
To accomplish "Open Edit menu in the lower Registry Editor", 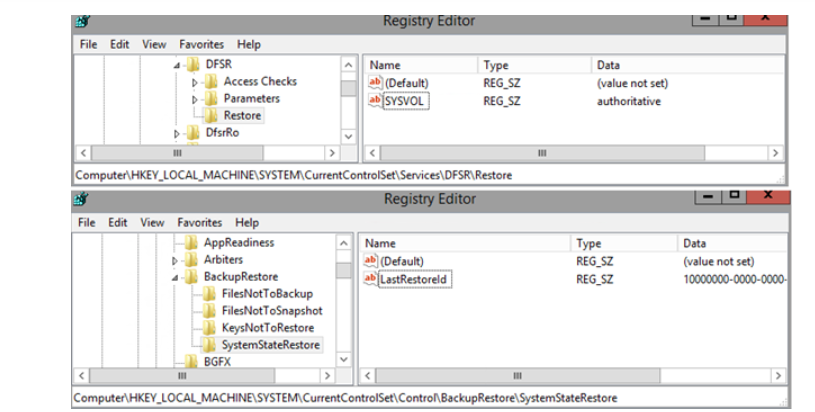I will tap(120, 223).
